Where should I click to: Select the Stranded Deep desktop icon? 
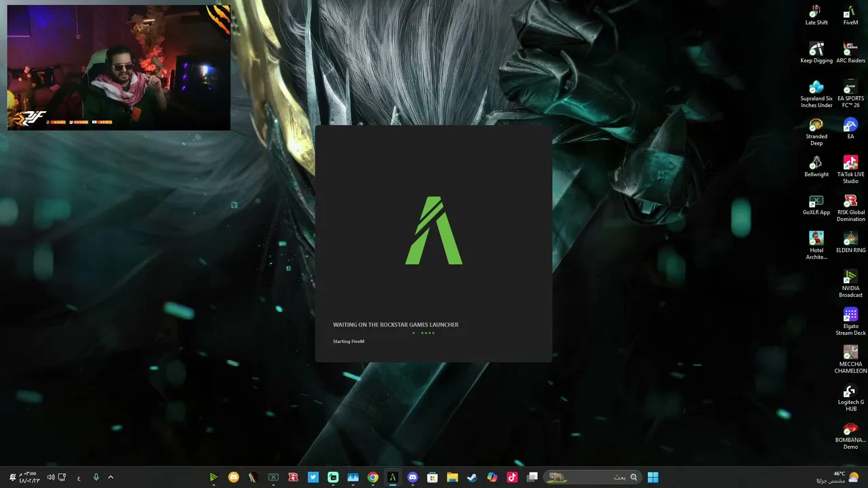pos(816,132)
